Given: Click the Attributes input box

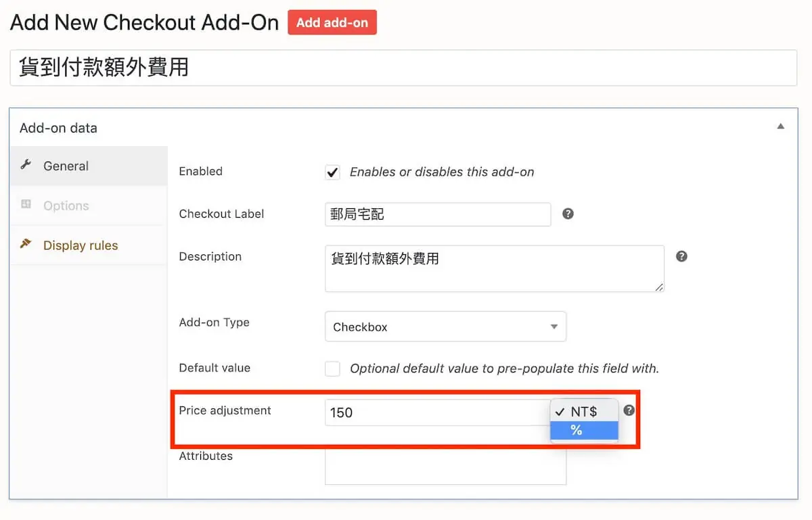Looking at the screenshot, I should tap(445, 467).
